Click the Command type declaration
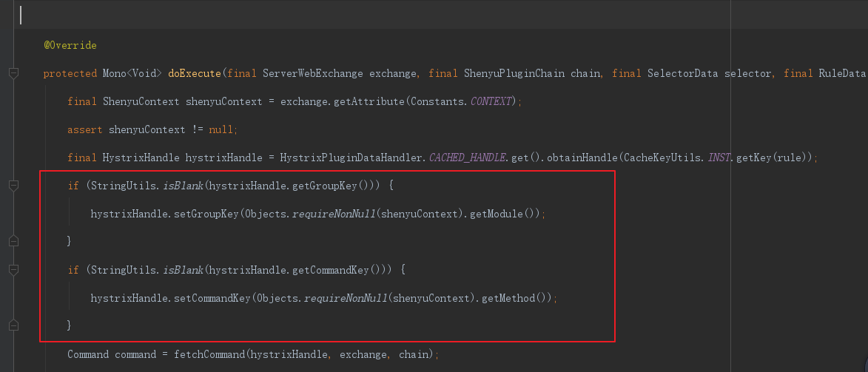 coord(88,354)
